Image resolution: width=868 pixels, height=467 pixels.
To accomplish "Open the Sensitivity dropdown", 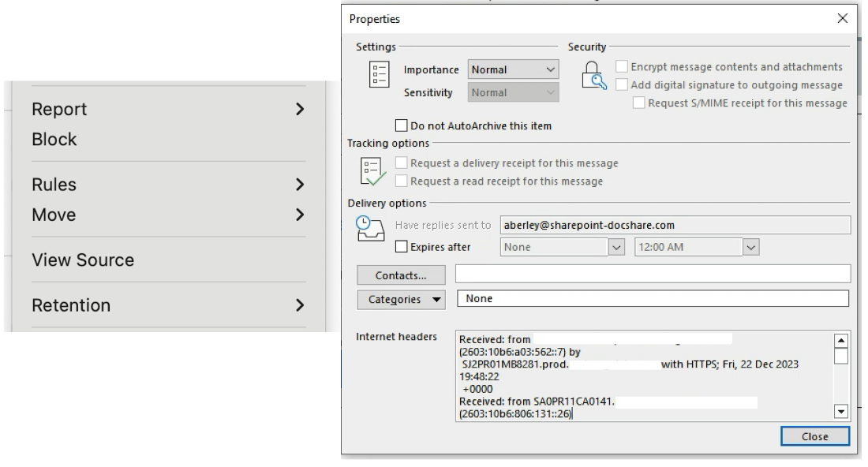I will 513,92.
